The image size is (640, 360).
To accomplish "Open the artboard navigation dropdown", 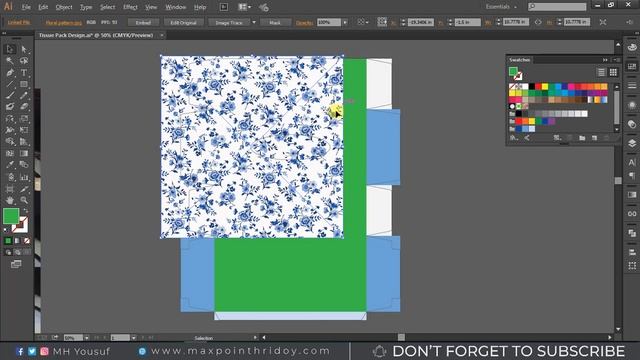I will pyautogui.click(x=133, y=338).
